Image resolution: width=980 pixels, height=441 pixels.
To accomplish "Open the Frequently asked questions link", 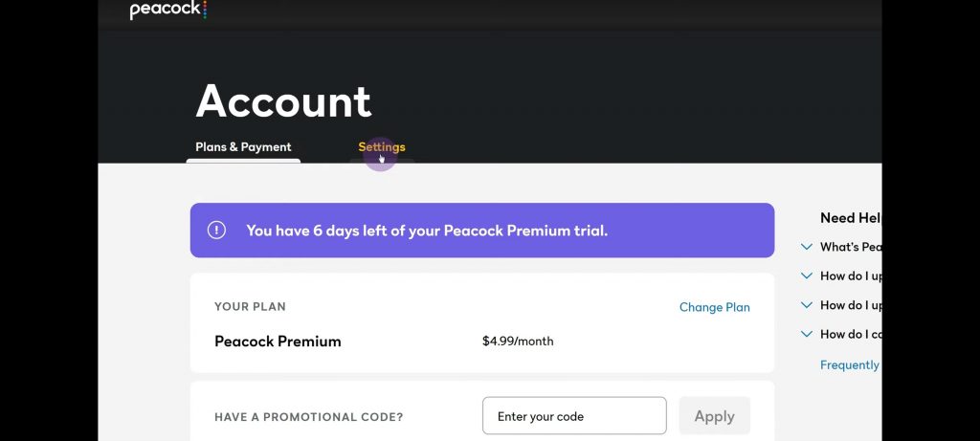I will 850,364.
